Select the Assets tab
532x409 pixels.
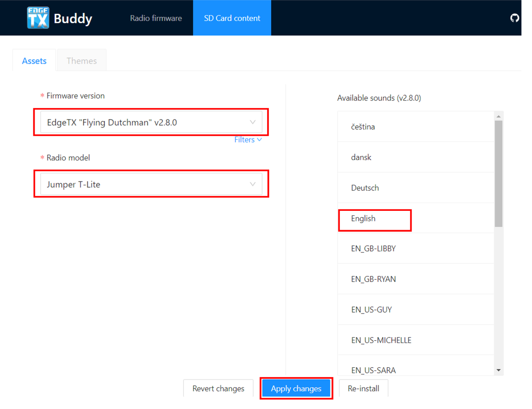point(34,61)
